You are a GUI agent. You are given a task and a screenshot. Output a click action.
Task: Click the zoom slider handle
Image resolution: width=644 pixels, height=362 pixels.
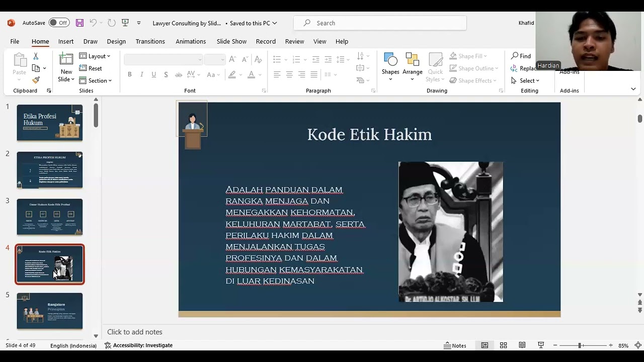click(580, 345)
